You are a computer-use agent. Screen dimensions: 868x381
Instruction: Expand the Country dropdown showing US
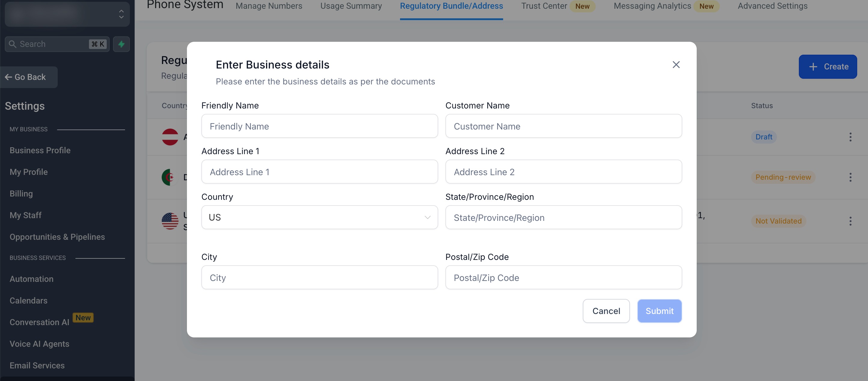point(319,217)
